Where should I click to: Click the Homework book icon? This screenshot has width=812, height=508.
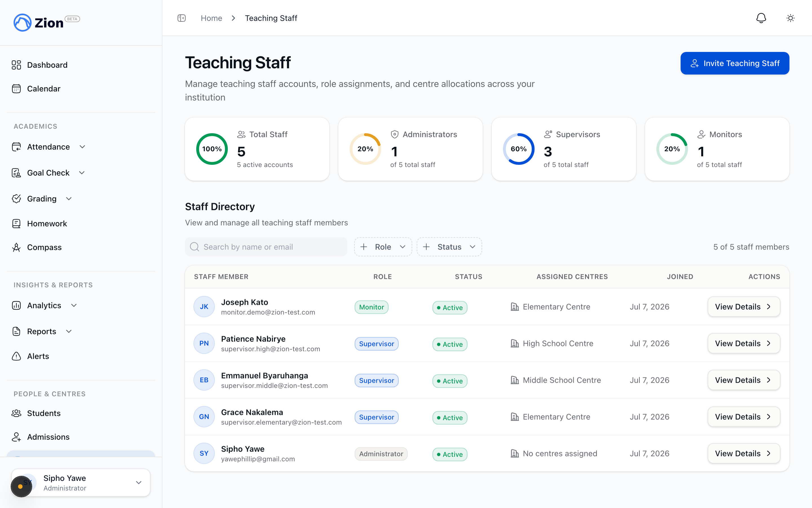coord(16,224)
